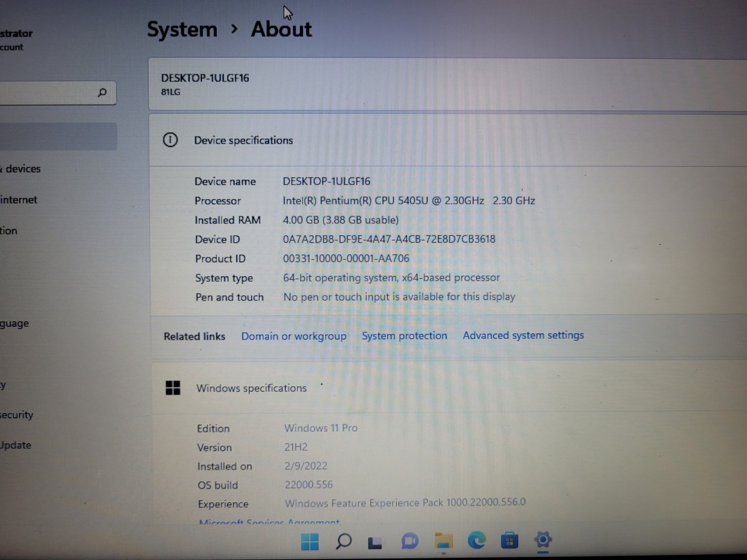Click the About page title
This screenshot has height=560, width=747.
(x=281, y=29)
